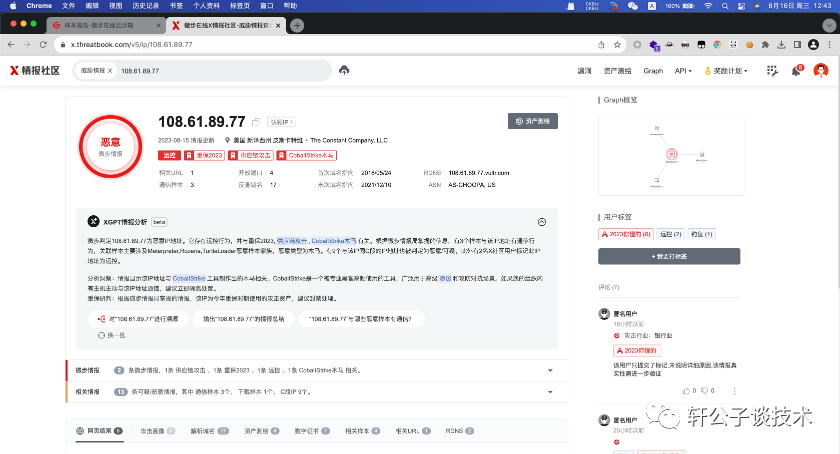Reload the current page

43,44
